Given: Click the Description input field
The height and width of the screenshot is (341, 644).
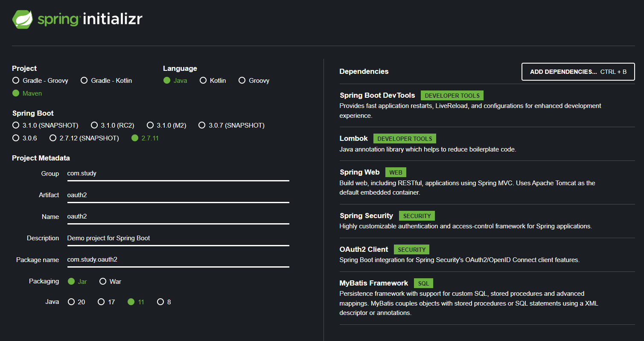Looking at the screenshot, I should [178, 238].
